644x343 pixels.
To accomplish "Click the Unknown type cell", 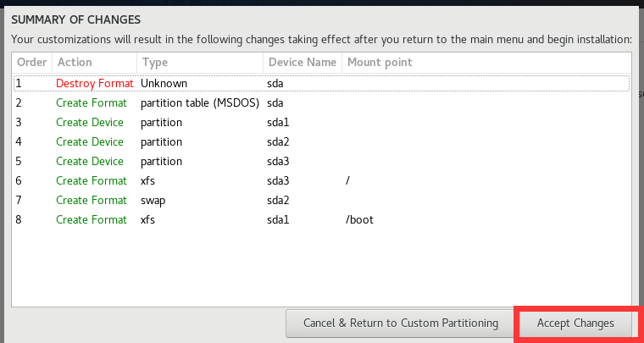I will coord(164,84).
